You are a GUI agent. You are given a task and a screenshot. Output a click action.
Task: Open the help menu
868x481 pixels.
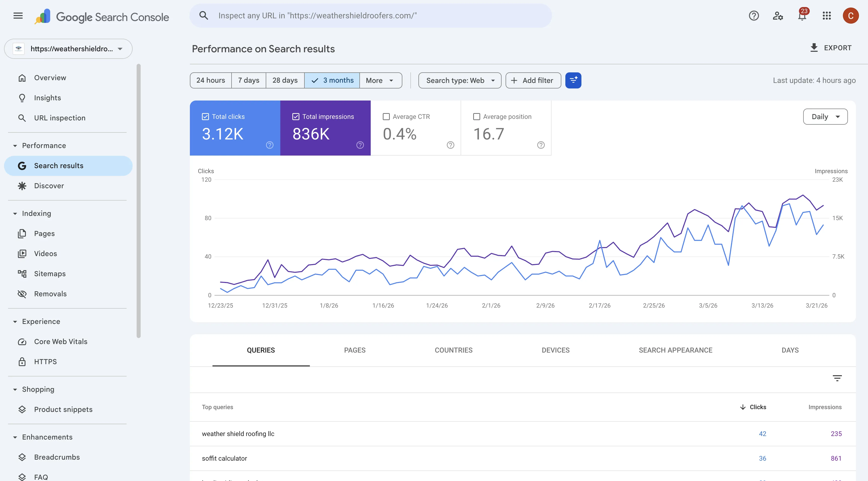tap(754, 16)
